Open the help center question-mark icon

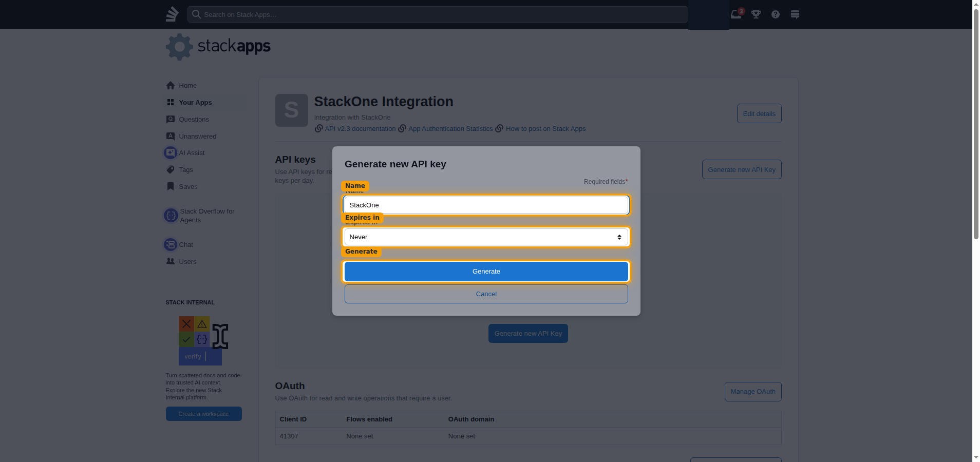tap(776, 14)
